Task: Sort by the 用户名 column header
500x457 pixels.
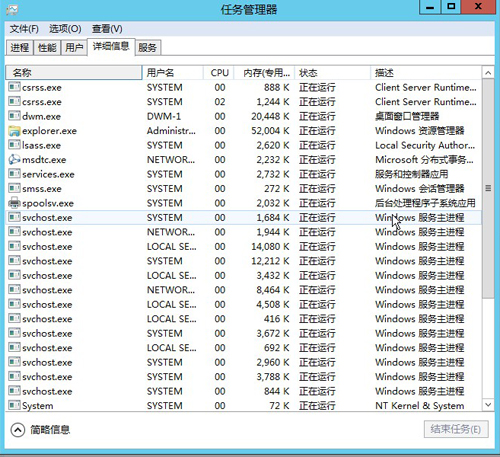Action: point(173,73)
